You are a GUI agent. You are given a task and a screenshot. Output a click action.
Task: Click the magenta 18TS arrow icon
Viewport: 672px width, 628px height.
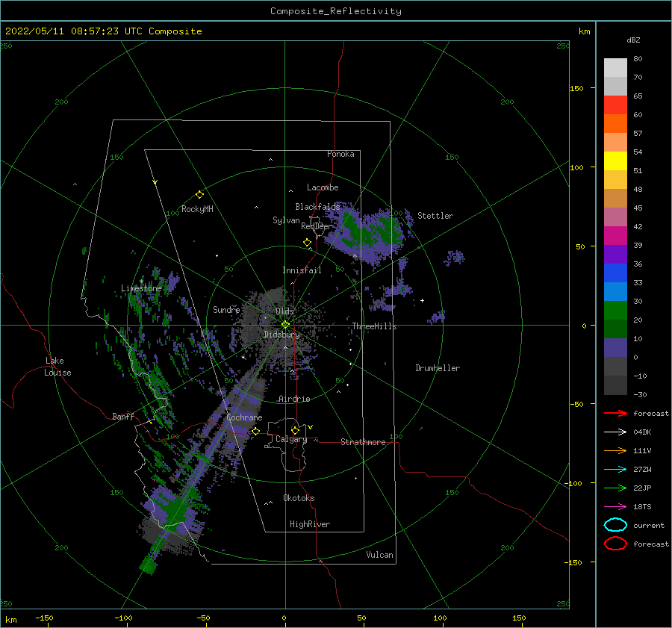(615, 507)
